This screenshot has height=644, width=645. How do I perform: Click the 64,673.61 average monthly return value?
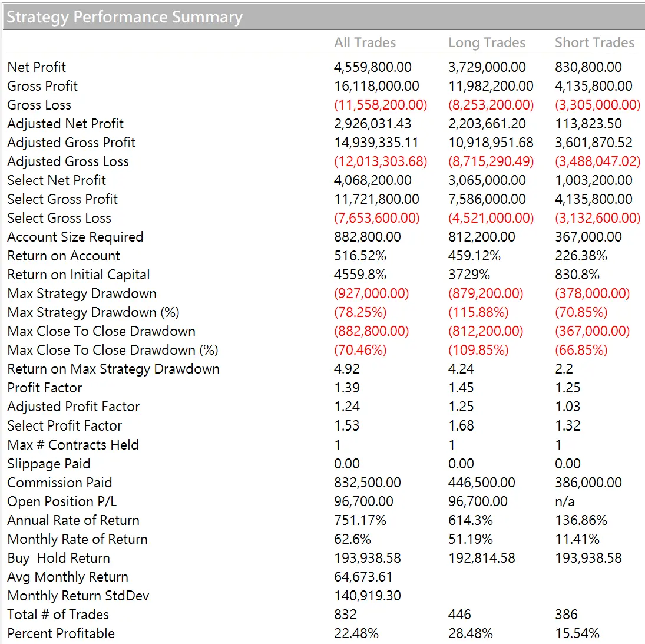click(x=363, y=577)
